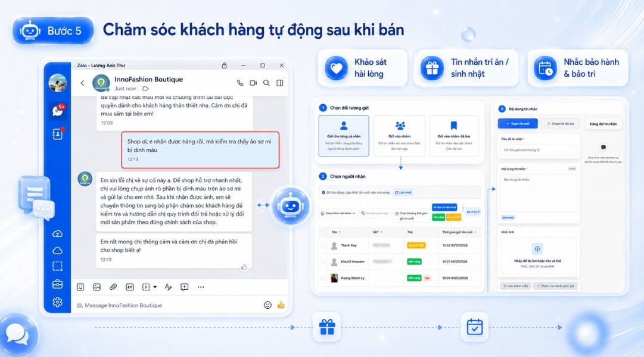The image size is (644, 357).
Task: Start a video call in chat header
Action: pos(253,83)
